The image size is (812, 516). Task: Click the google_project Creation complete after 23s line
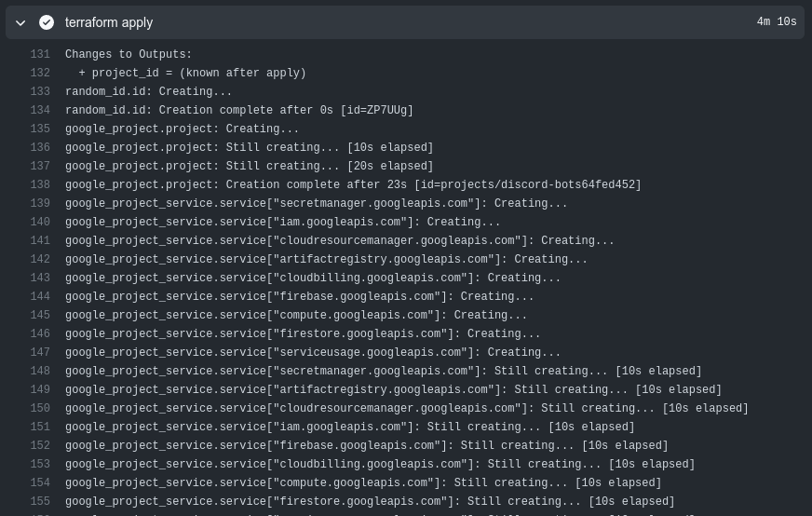pyautogui.click(x=353, y=184)
